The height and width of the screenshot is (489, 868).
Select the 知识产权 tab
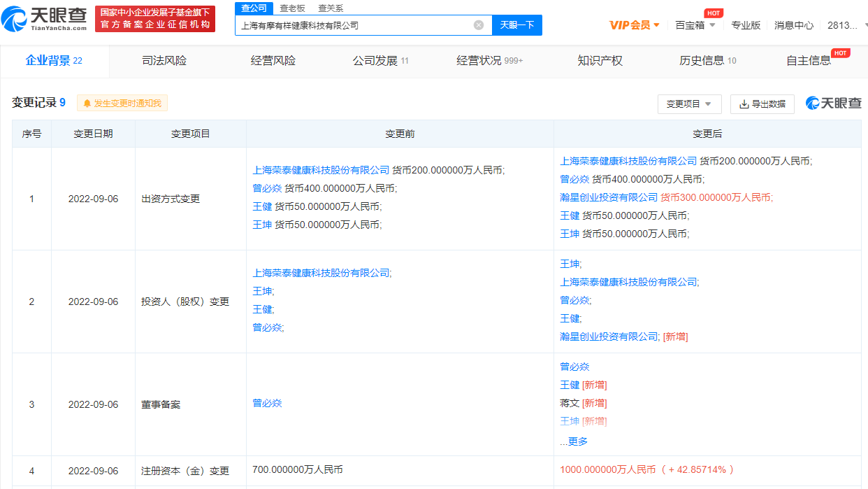point(600,61)
